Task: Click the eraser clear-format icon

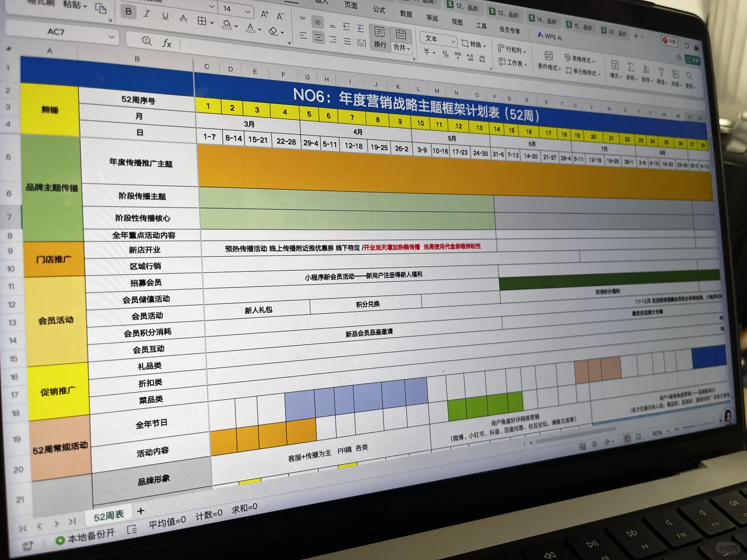Action: pos(273,31)
